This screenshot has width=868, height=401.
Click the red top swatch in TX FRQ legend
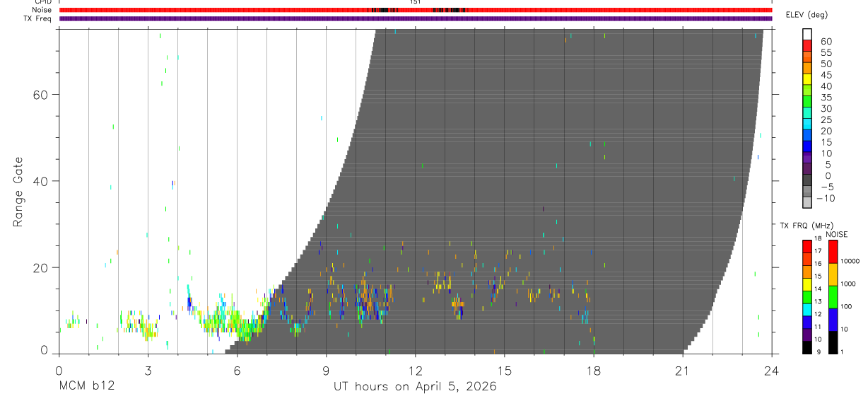(807, 246)
